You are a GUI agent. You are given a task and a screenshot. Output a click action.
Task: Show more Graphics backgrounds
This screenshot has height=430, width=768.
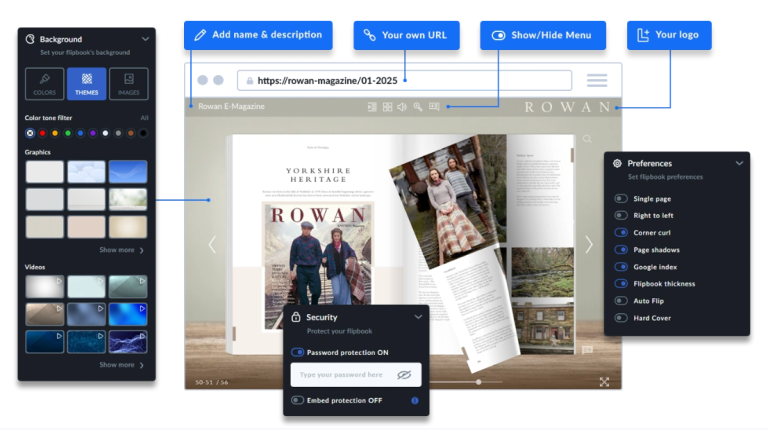[121, 250]
